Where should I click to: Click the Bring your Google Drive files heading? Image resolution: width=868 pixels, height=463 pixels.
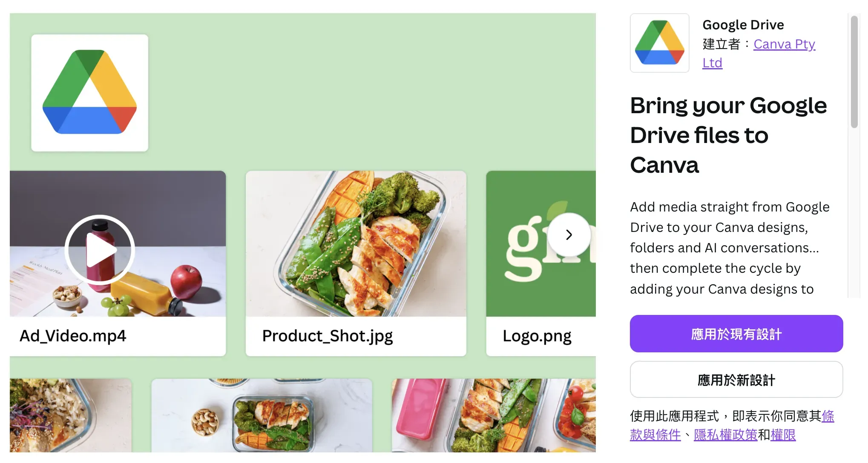pos(728,135)
